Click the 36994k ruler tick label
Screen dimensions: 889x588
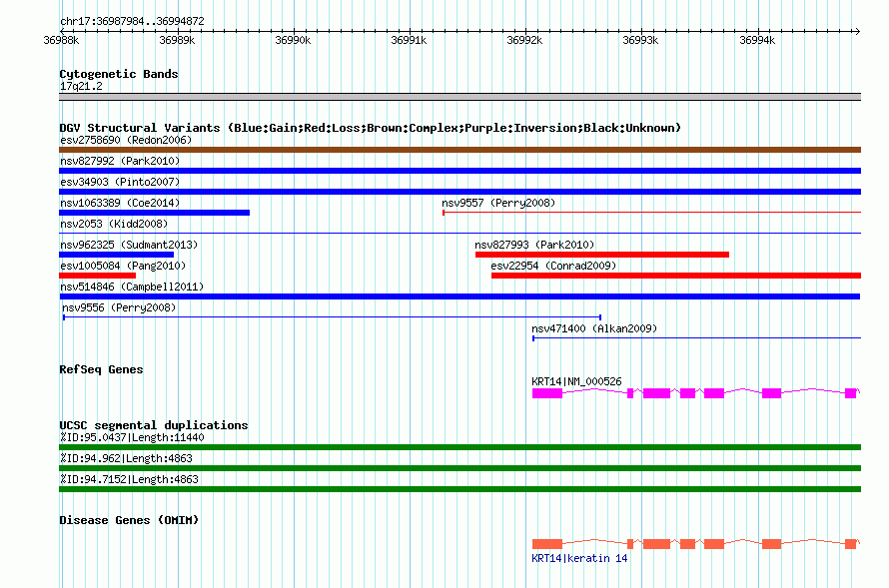tap(757, 40)
